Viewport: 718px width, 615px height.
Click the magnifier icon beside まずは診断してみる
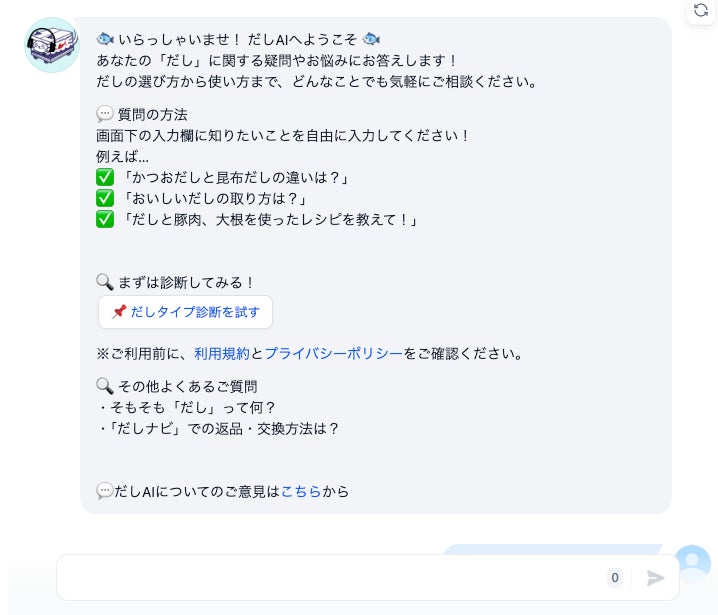click(x=105, y=282)
